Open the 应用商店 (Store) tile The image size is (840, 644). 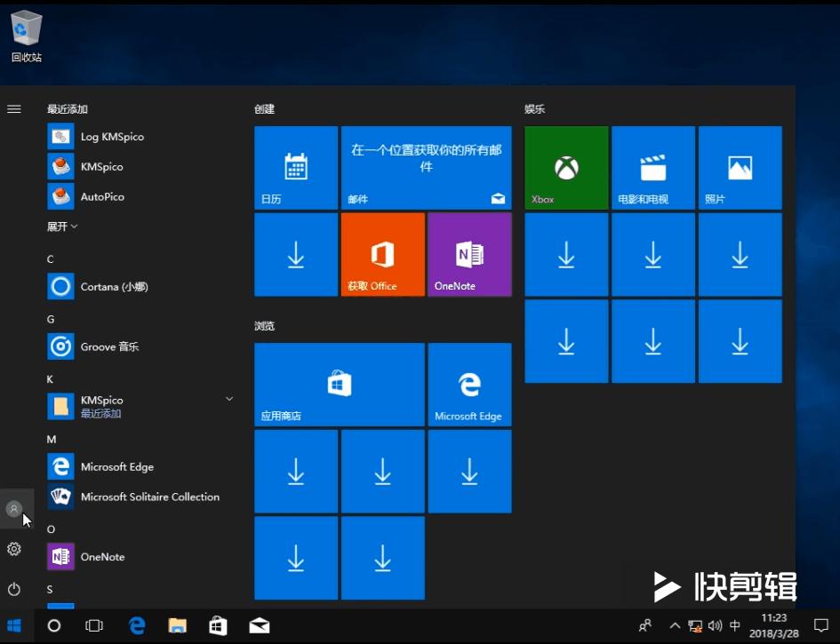point(339,384)
